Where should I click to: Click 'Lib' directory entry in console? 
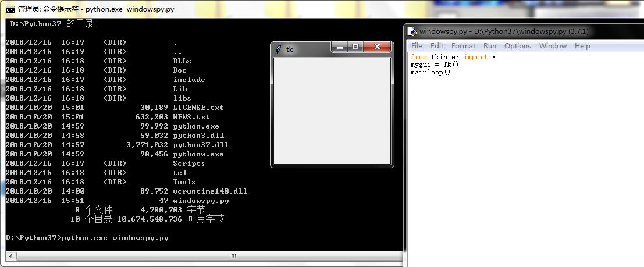coord(180,89)
